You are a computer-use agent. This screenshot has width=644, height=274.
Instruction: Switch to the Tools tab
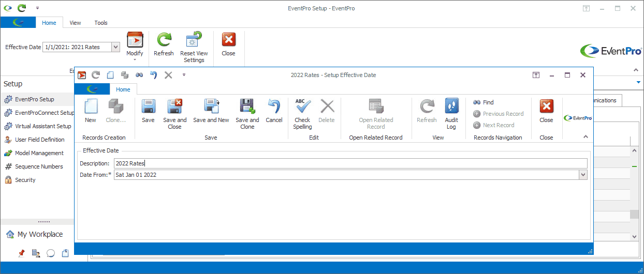101,23
